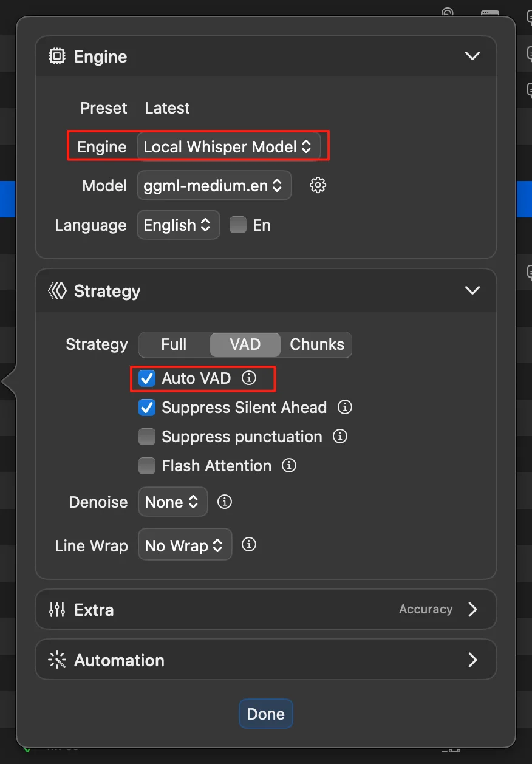Click the Automation wand icon
Viewport: 532px width, 764px height.
click(x=57, y=660)
